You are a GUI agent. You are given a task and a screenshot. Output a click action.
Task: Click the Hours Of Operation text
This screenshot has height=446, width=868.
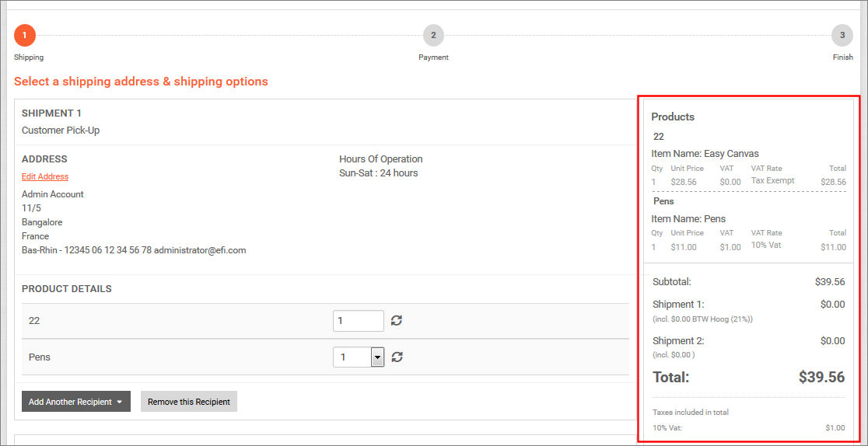pyautogui.click(x=380, y=159)
